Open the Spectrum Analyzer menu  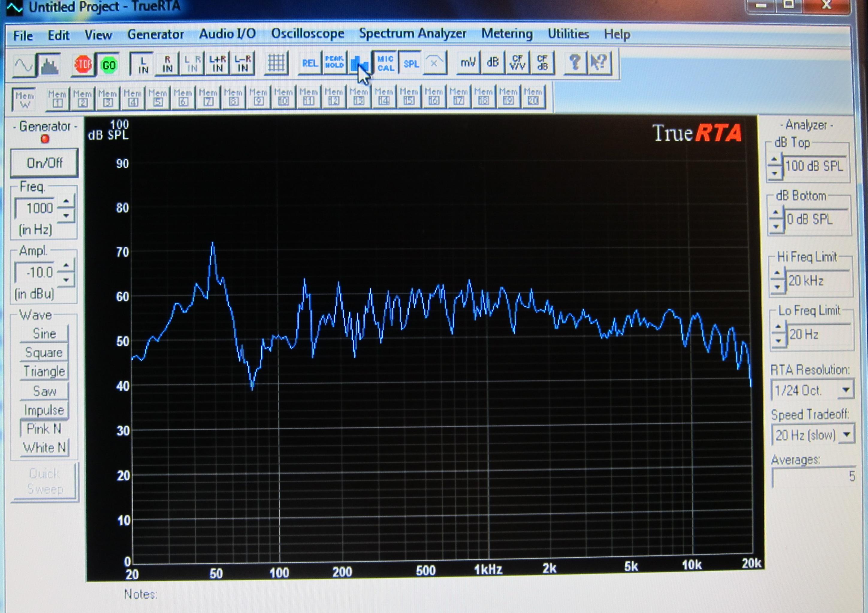pos(413,33)
